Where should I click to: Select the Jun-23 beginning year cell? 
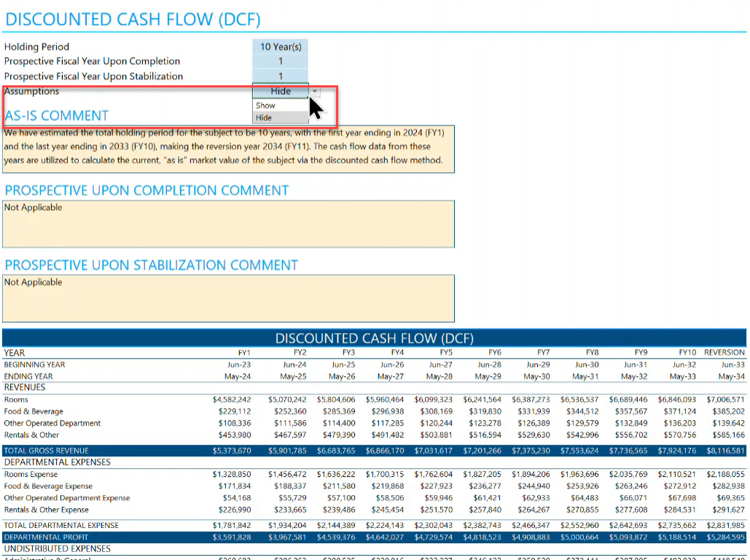click(x=240, y=364)
